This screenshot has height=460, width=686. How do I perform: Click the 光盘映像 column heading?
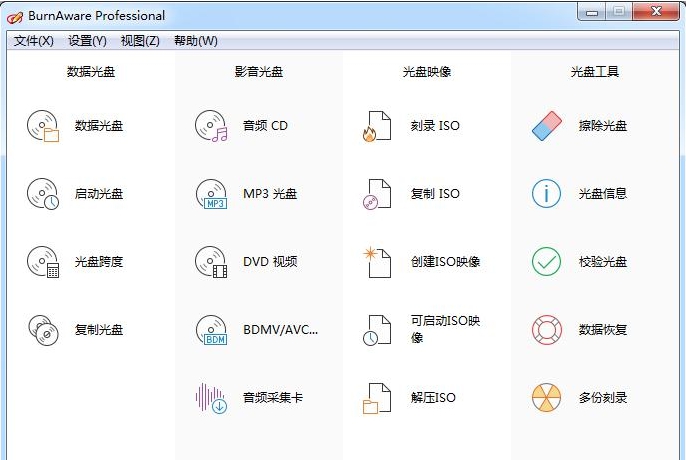427,72
